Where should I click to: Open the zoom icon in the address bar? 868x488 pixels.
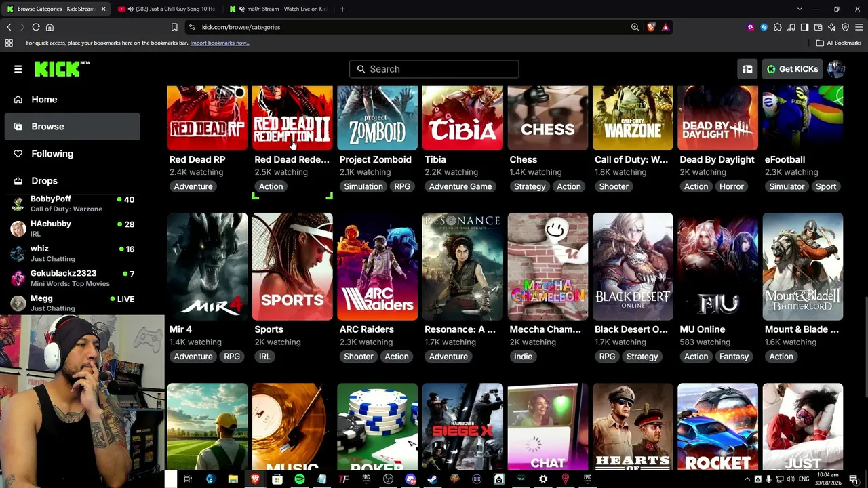click(635, 27)
